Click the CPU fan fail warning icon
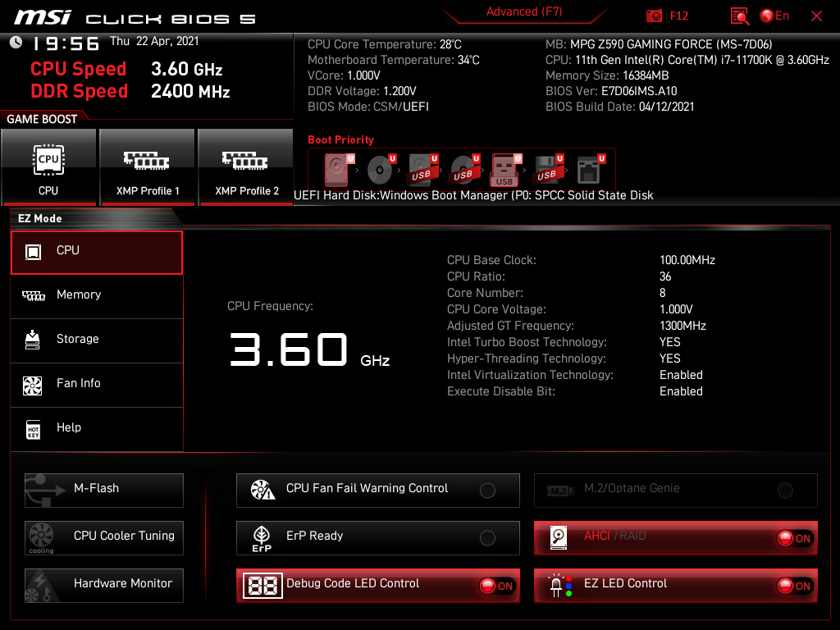The image size is (840, 630). tap(263, 490)
